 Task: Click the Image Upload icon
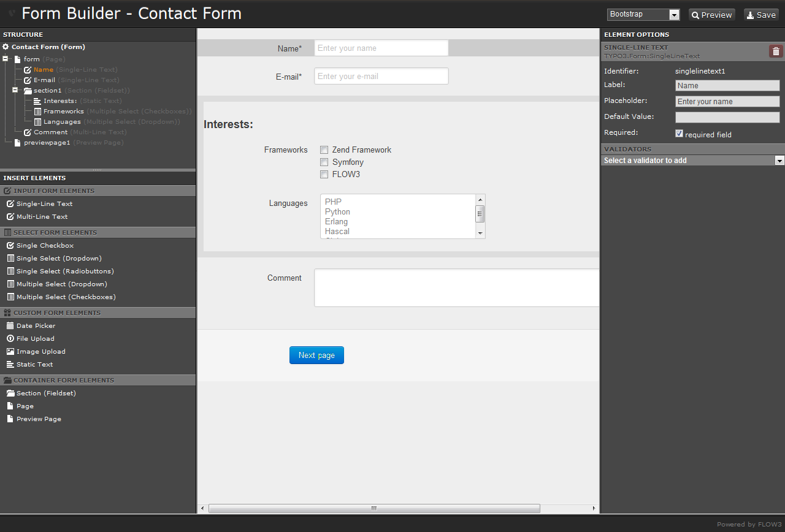pyautogui.click(x=10, y=352)
